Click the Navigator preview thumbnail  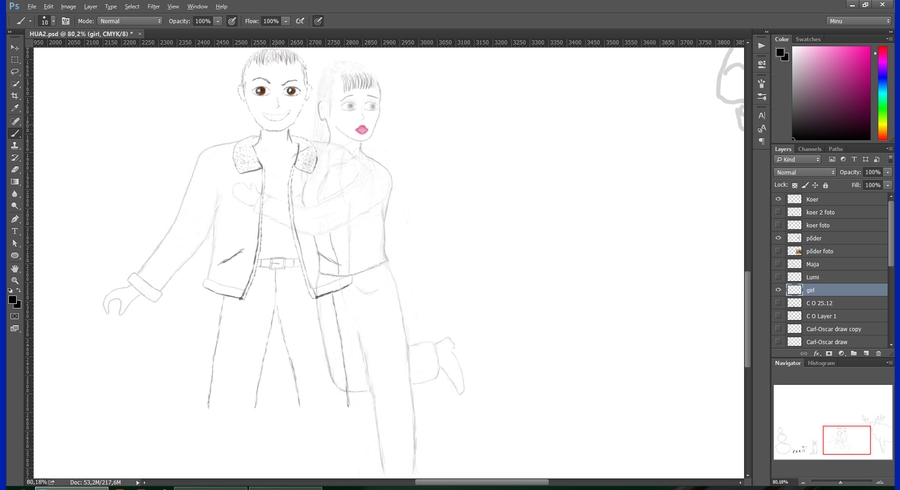(833, 422)
